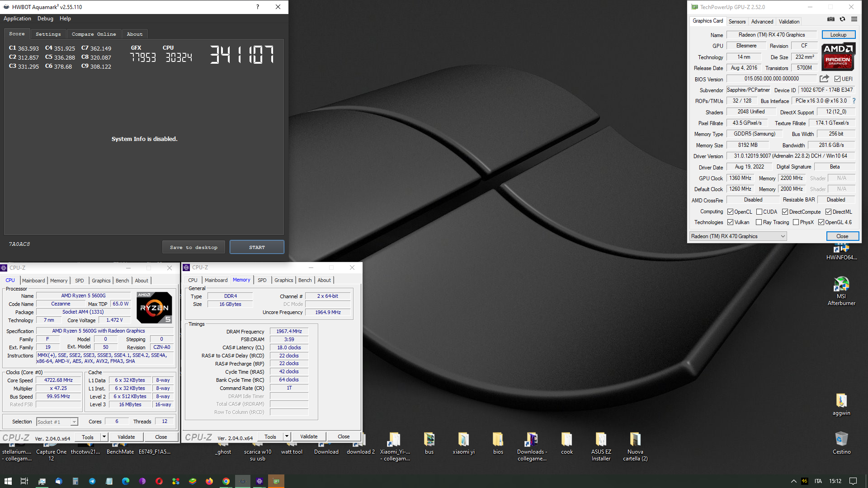Open the Nuova cartella (2) folder
868x488 pixels.
(635, 446)
